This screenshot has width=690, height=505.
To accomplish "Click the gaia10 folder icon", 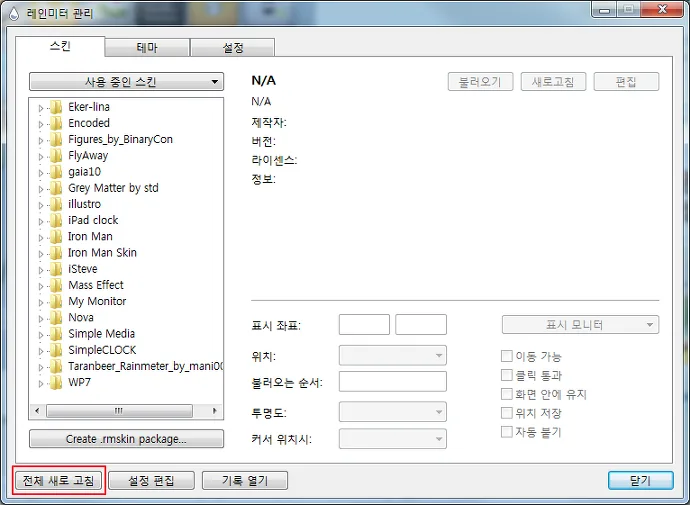I will pos(56,172).
